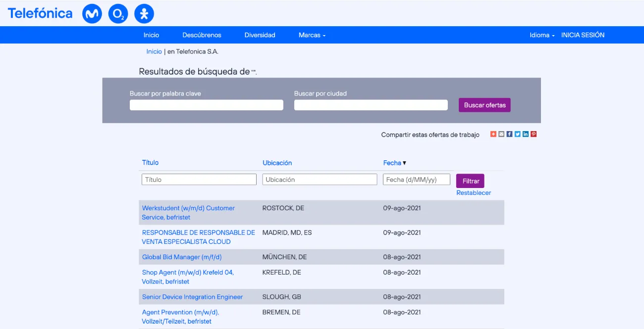
Task: Focus the Ubicación filter input
Action: [320, 180]
